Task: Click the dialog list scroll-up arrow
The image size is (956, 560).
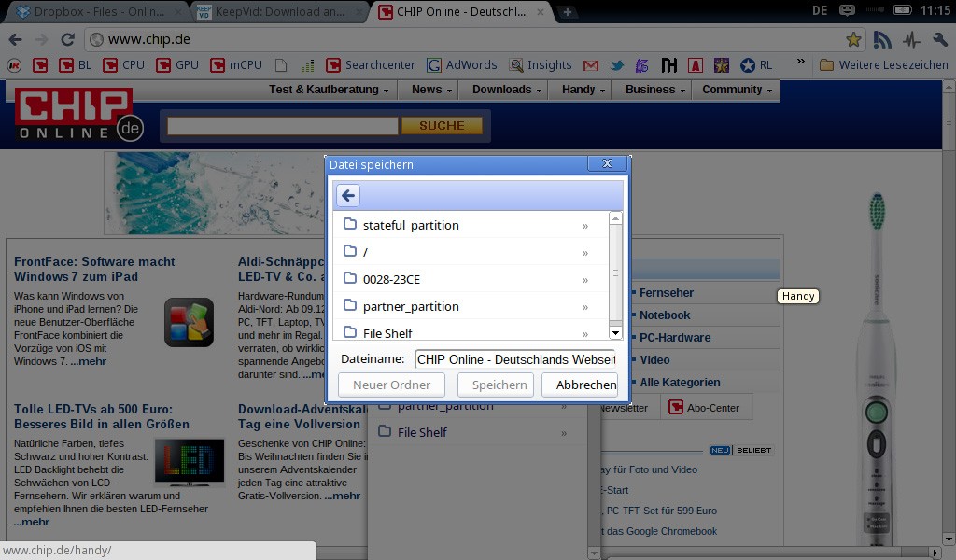Action: coord(615,218)
